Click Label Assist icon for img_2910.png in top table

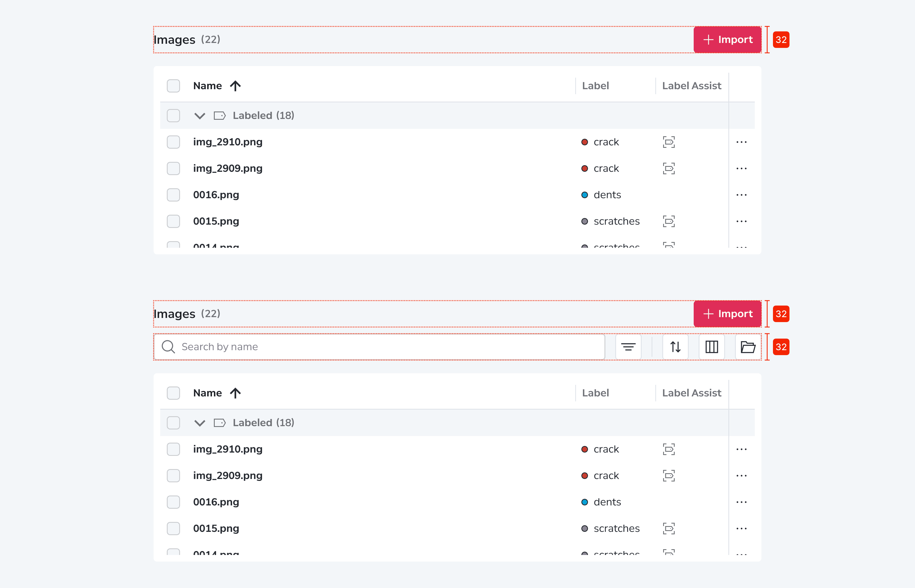point(669,142)
